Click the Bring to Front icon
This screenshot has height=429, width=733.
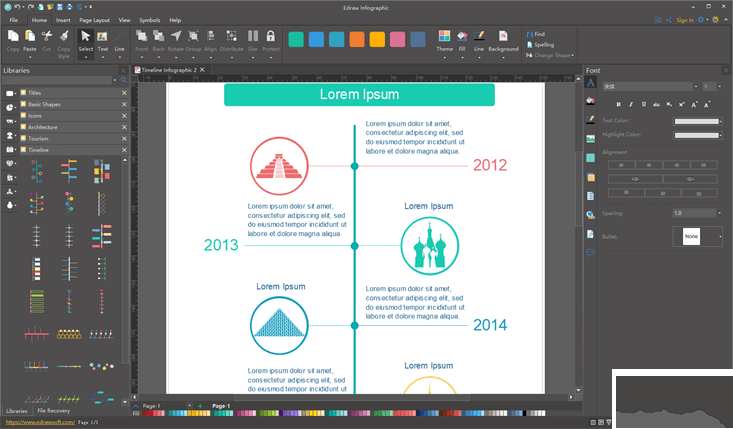(141, 36)
